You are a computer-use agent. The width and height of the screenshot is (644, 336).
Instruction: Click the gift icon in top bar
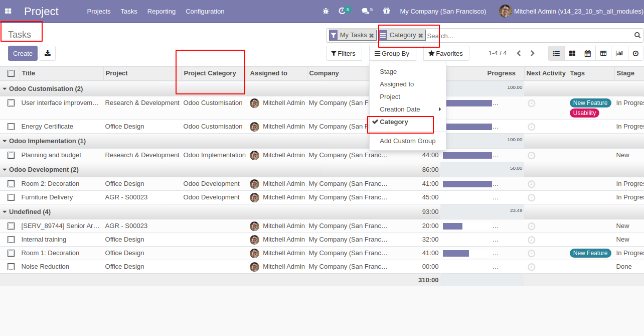(386, 11)
